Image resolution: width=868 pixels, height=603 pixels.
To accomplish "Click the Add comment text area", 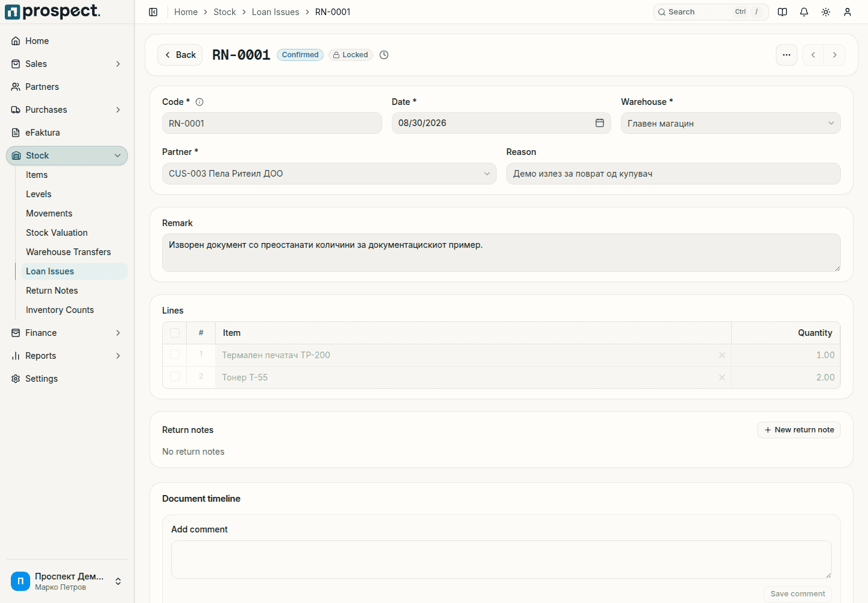I will point(502,560).
